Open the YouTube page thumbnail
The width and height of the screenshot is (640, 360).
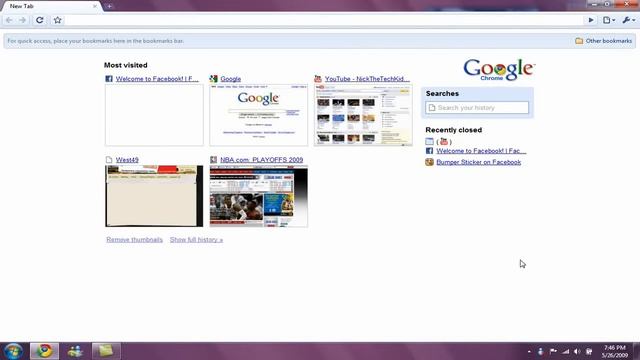pos(363,115)
